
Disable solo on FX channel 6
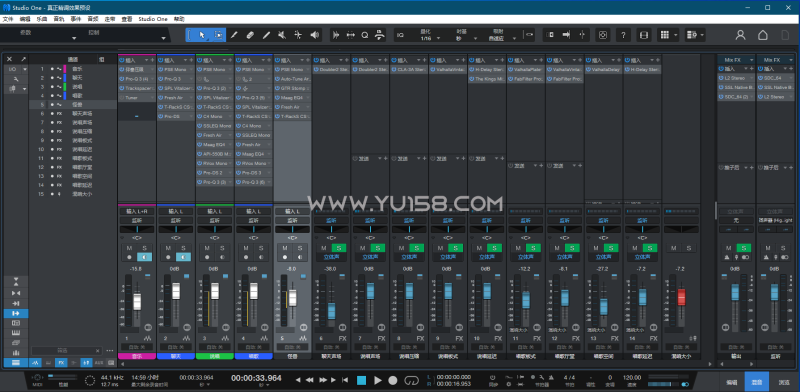point(338,248)
